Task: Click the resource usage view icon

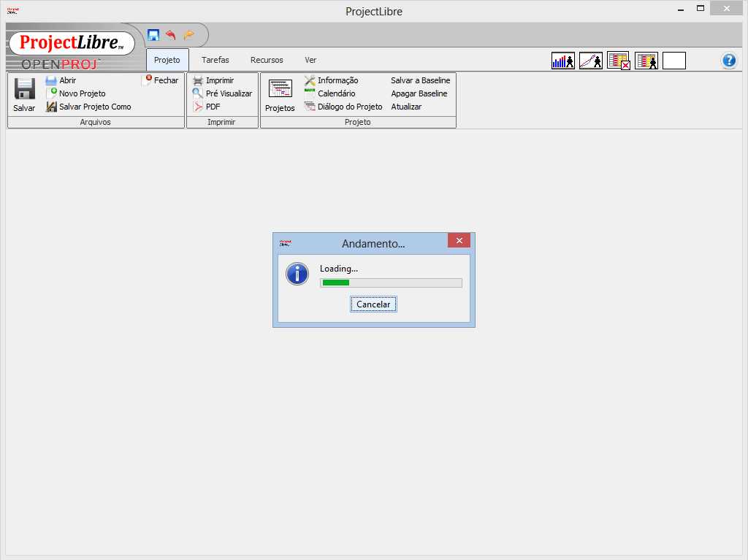Action: 646,61
